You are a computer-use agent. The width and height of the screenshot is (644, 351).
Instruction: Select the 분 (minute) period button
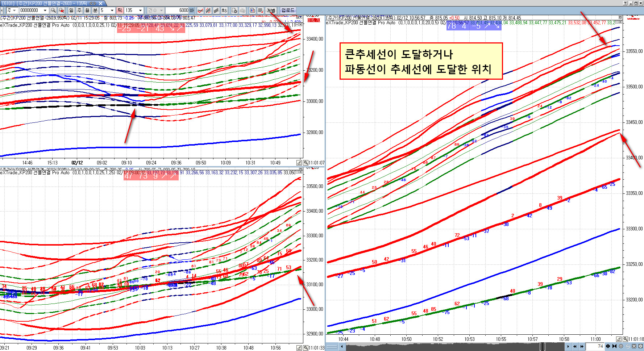95,11
